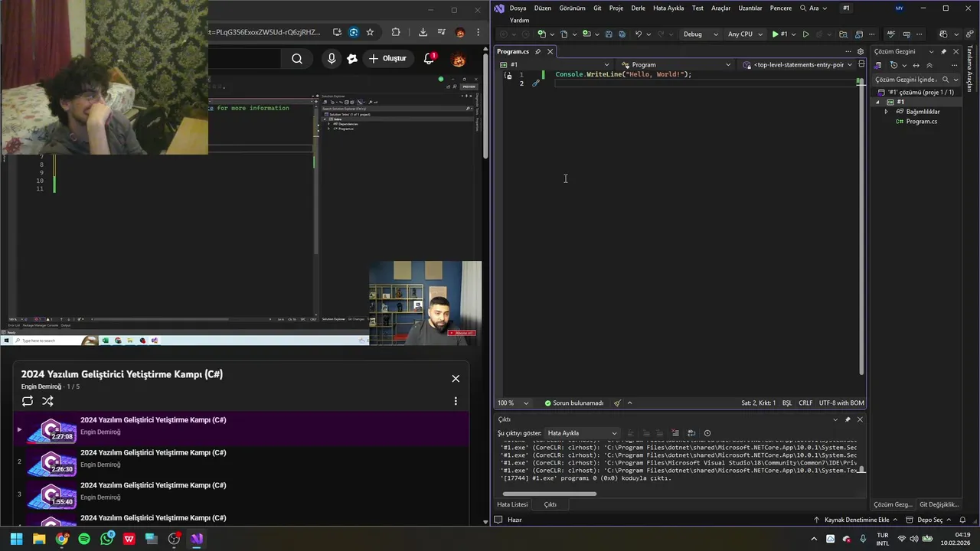
Task: Click the YouTube search magnifier button
Action: pyautogui.click(x=297, y=59)
